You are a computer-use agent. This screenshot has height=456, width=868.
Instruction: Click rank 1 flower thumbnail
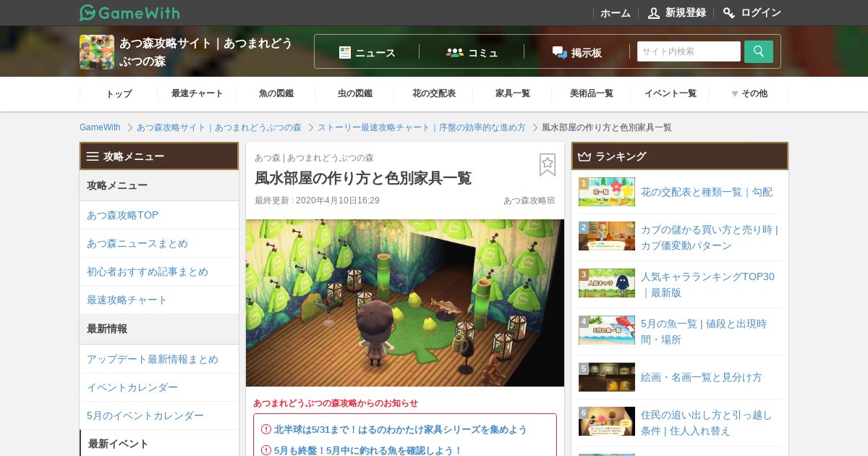pyautogui.click(x=607, y=192)
